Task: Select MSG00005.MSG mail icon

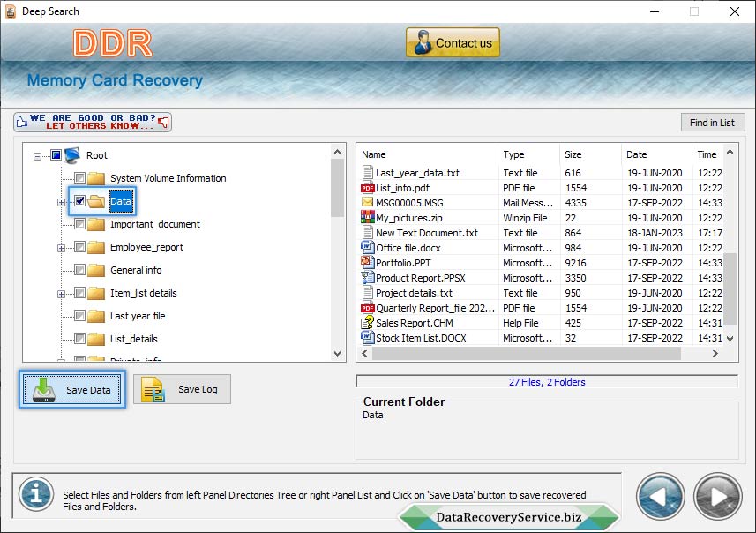Action: point(367,202)
